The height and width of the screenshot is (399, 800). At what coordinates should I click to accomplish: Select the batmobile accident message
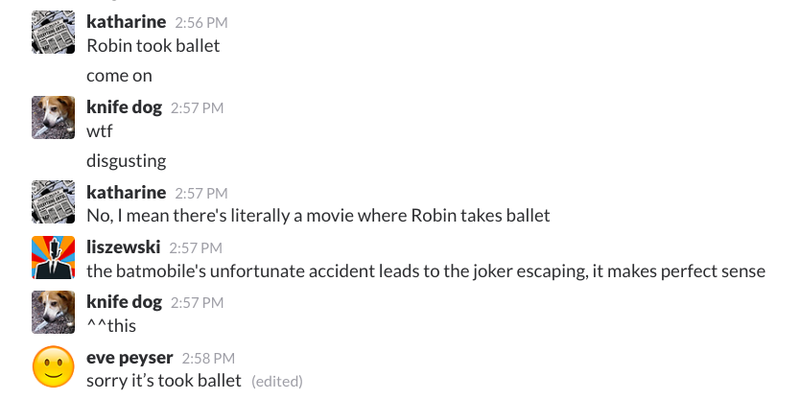[x=426, y=271]
